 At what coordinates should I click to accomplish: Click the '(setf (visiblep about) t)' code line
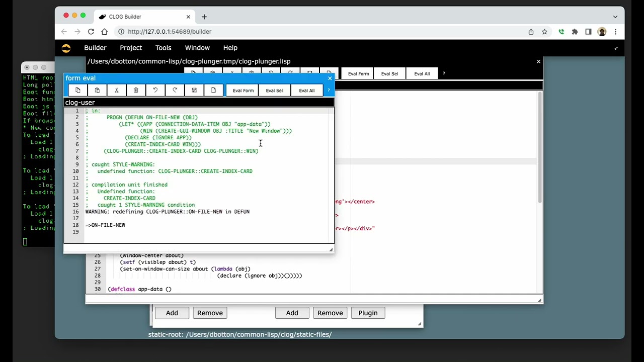point(157,262)
